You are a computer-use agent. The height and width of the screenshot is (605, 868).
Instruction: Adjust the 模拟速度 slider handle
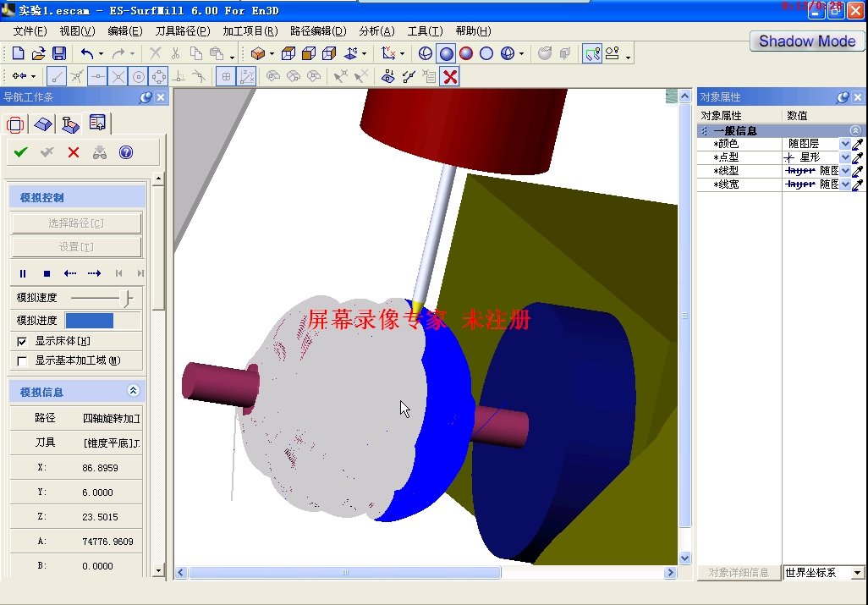pos(127,298)
